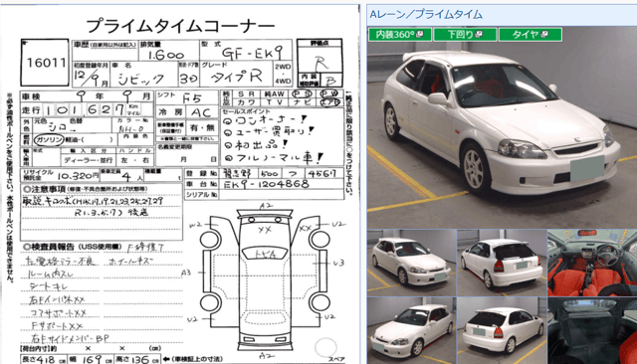Click the F5 shift value
The image size is (637, 364).
coord(191,98)
